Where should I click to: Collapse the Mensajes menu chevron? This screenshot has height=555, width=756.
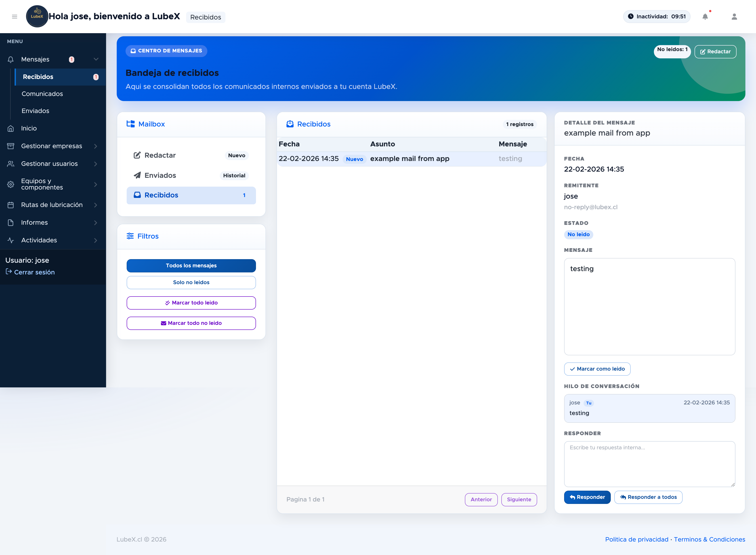tap(96, 59)
